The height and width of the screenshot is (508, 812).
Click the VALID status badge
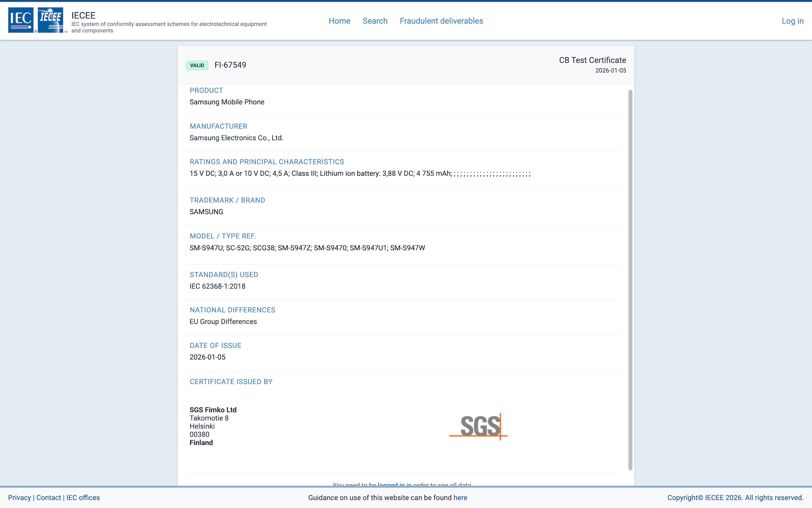click(197, 65)
